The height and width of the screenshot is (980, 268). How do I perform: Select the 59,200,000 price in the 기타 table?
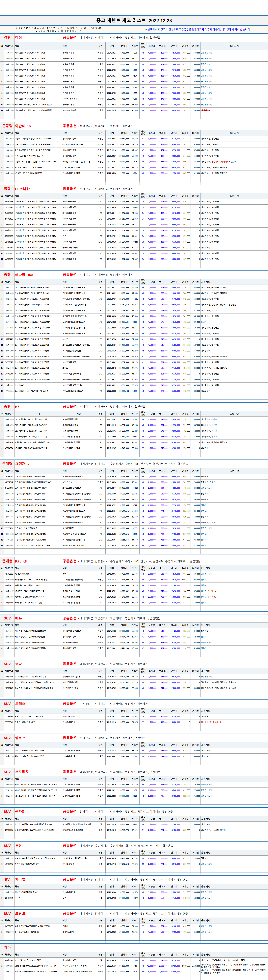(124, 972)
